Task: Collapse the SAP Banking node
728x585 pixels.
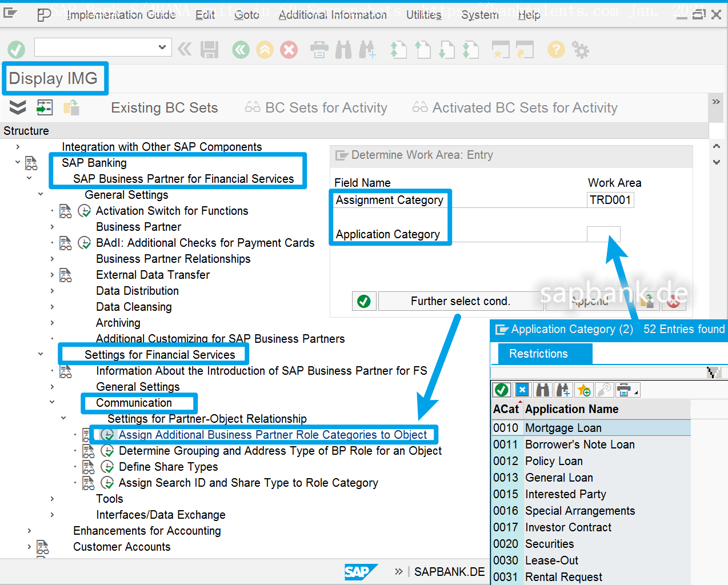Action: 18,163
